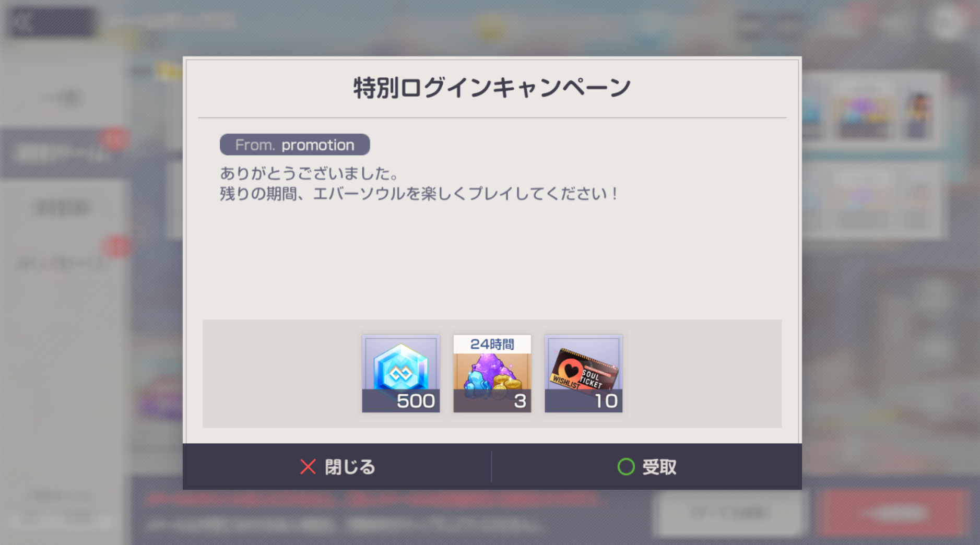
Task: Tap the blurred back arrow at top-left
Action: 50,22
